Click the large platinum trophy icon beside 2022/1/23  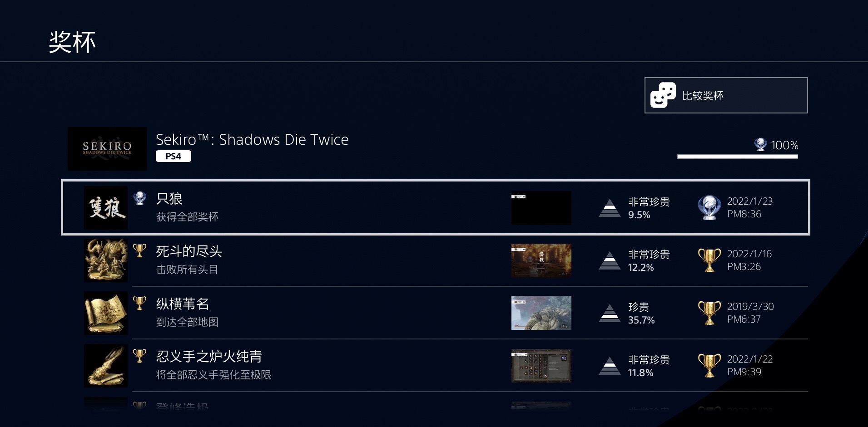[709, 207]
